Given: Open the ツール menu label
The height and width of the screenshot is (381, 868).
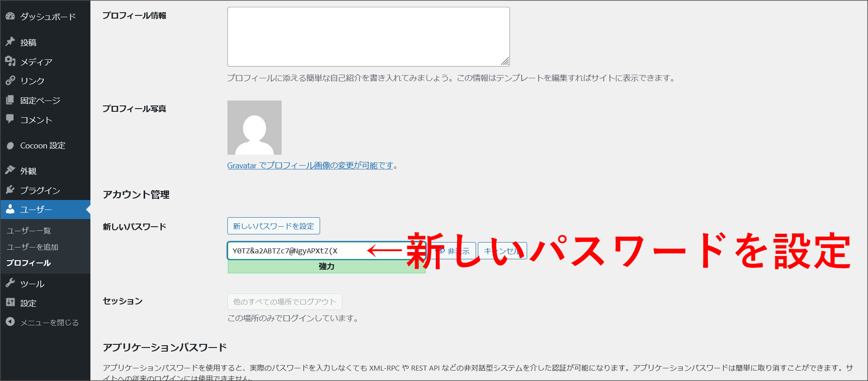Looking at the screenshot, I should coord(32,284).
